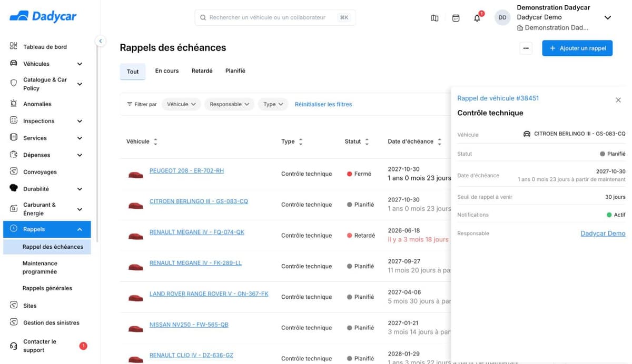Image resolution: width=632 pixels, height=364 pixels.
Task: Expand the Durabilité chevron
Action: [x=80, y=189]
